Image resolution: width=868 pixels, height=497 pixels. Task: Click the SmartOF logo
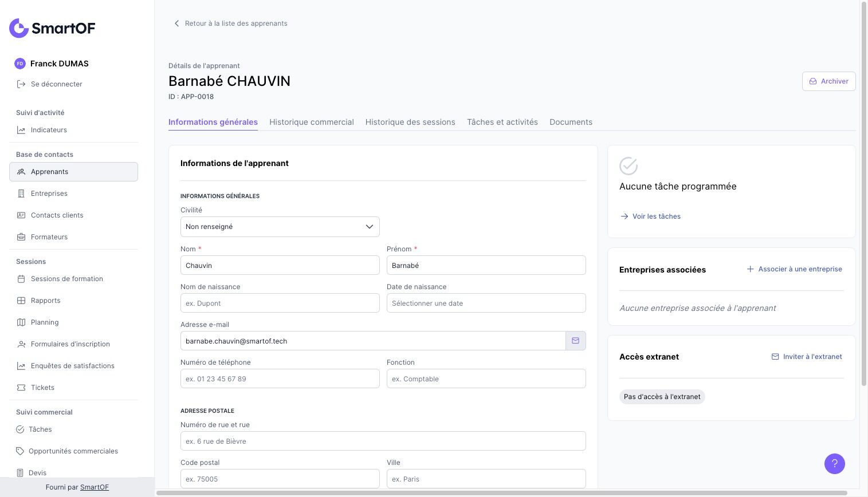pyautogui.click(x=52, y=28)
